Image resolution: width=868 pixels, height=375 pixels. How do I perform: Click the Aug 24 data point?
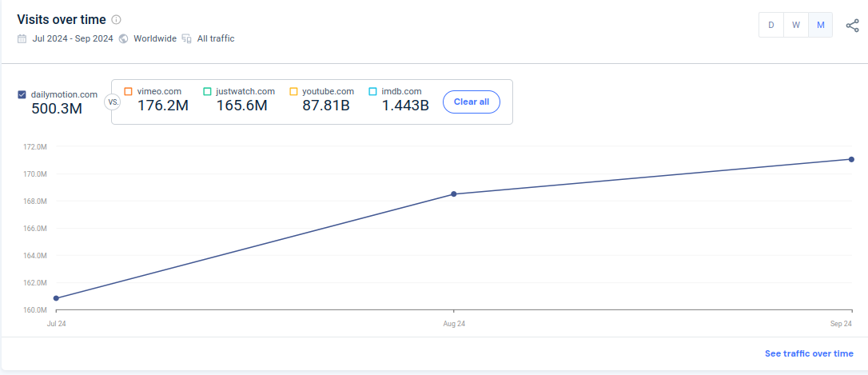(454, 193)
